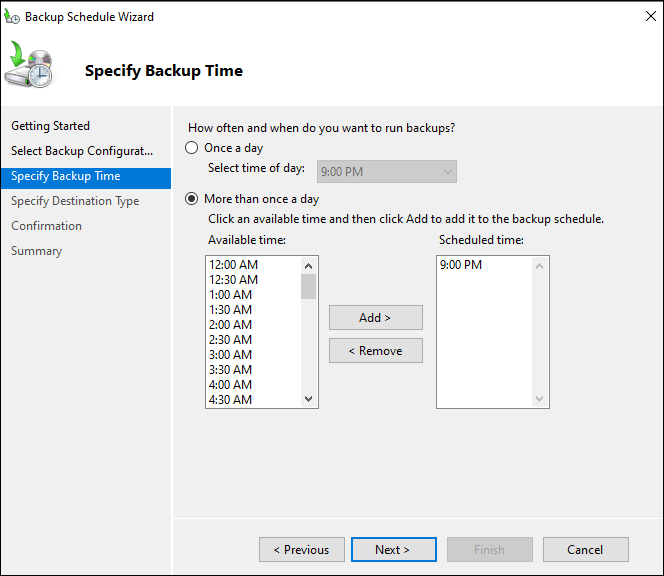Select the 'Once a day' radio button
The image size is (664, 576).
(x=192, y=148)
